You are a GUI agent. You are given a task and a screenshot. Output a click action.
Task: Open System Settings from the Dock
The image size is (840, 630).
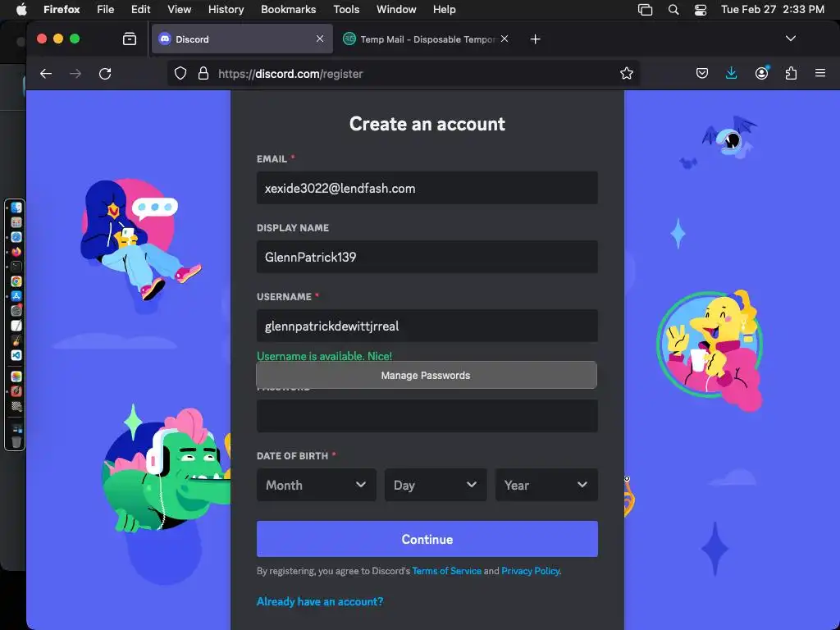[16, 310]
